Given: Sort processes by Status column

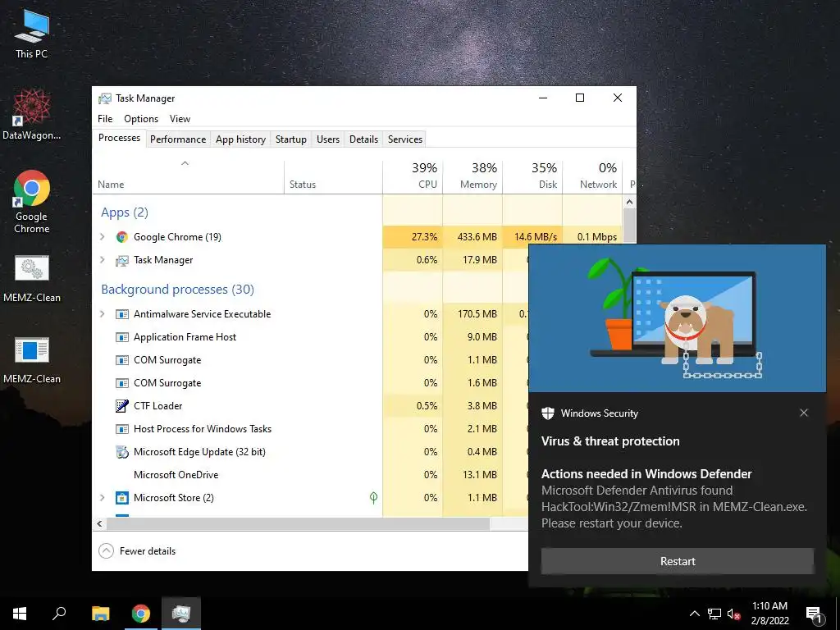Looking at the screenshot, I should [x=333, y=178].
